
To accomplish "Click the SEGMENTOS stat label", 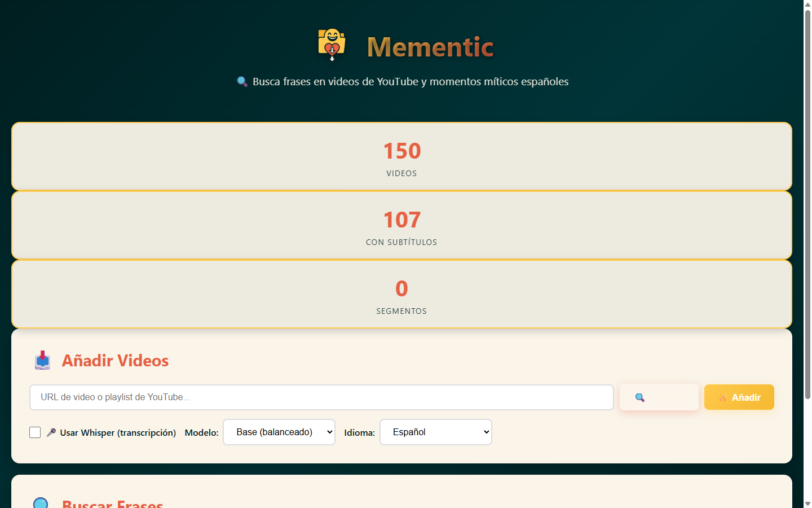I will [x=401, y=311].
